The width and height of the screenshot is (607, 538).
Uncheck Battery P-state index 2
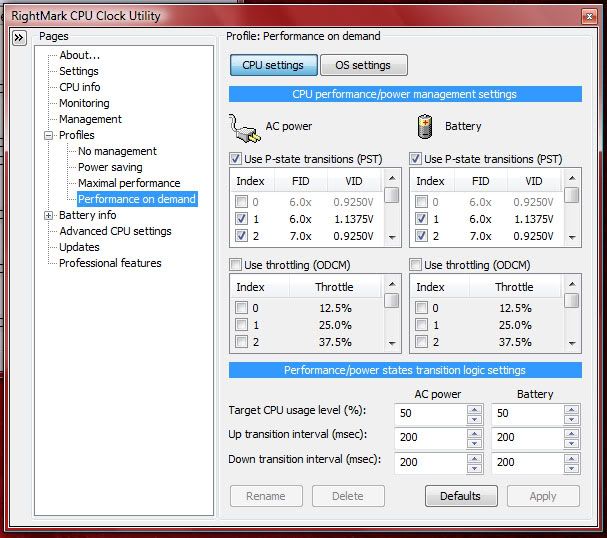point(422,235)
